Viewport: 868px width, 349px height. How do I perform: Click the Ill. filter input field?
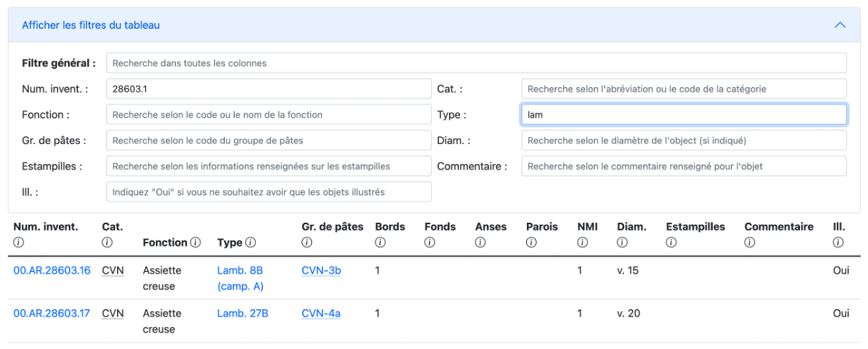(x=269, y=192)
